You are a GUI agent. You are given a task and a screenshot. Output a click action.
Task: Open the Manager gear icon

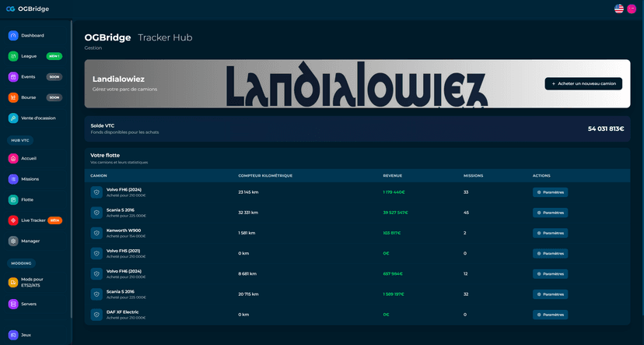(13, 241)
